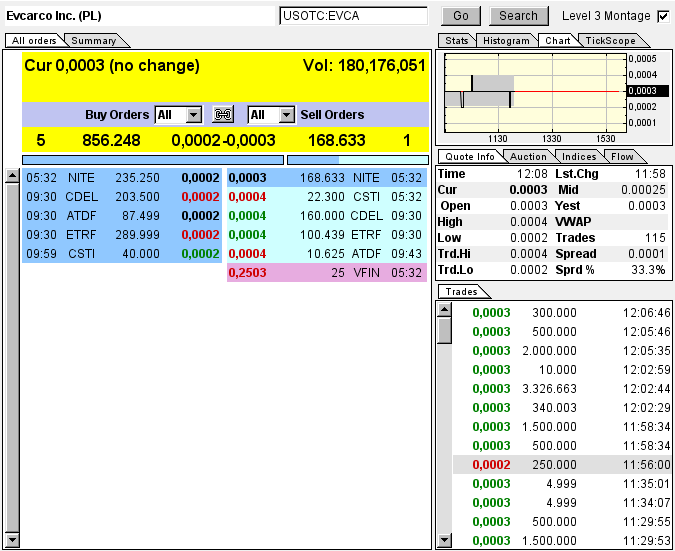Select the Chart tab
This screenshot has height=551, width=675.
pos(557,40)
